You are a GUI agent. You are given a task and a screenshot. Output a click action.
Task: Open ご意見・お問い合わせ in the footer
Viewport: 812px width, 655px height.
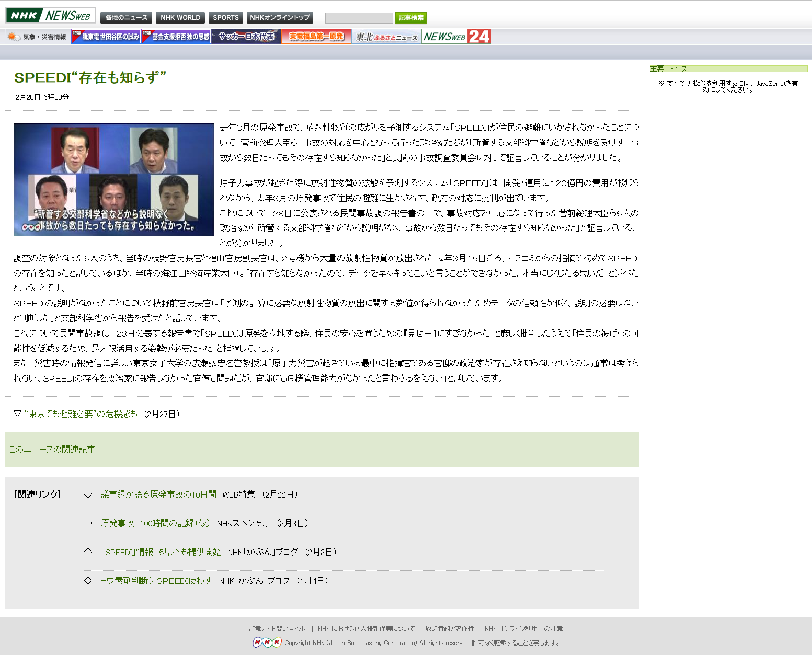(x=278, y=629)
